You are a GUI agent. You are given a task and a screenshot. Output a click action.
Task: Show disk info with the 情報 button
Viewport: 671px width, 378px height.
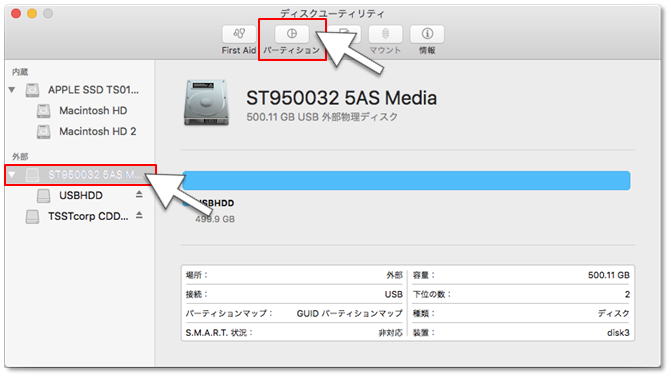427,34
